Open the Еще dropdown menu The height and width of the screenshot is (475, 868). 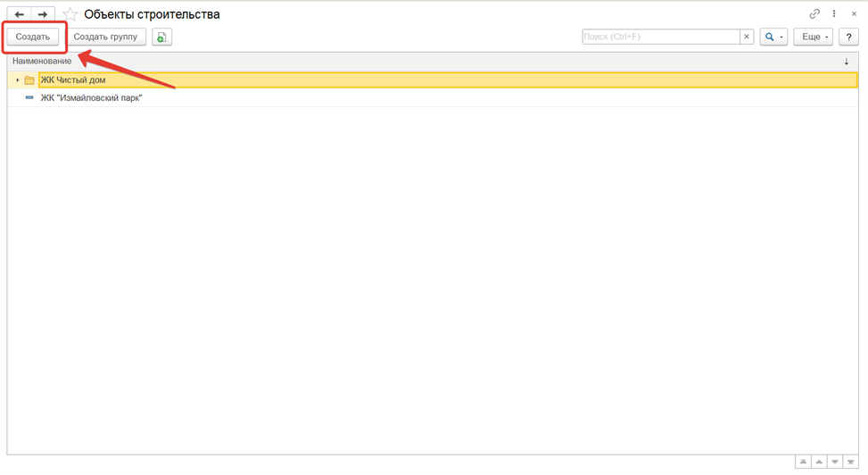(813, 37)
